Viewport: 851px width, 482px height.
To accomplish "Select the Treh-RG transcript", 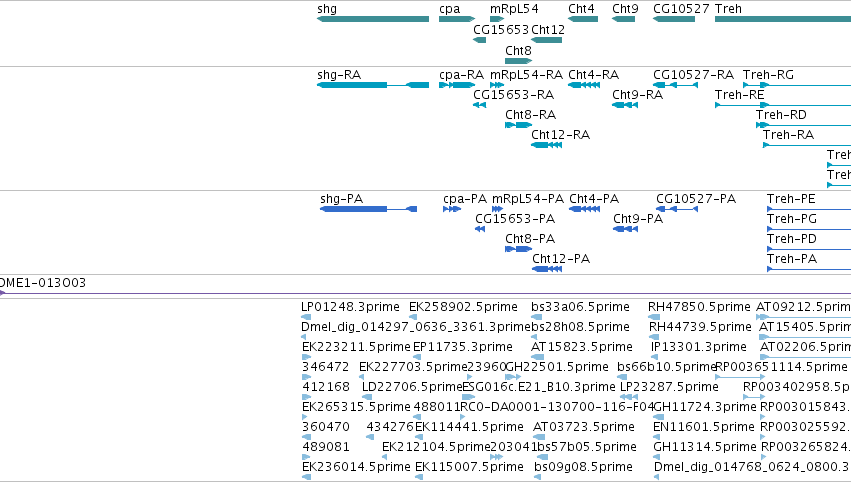I will 797,85.
